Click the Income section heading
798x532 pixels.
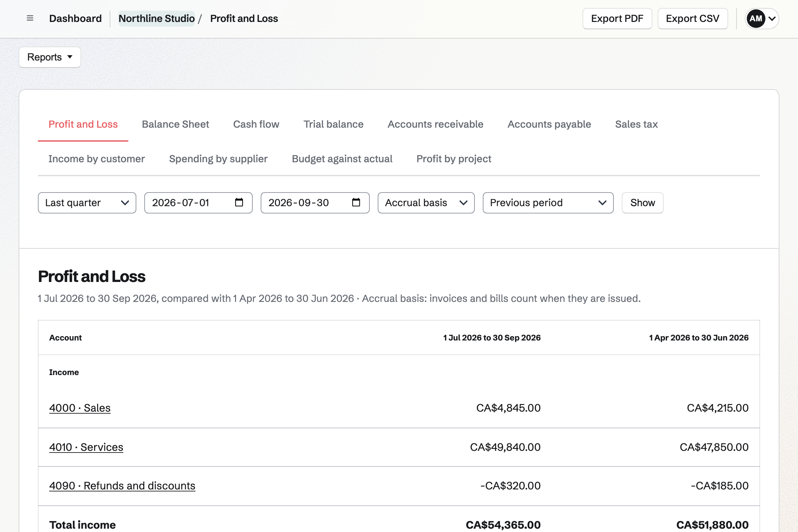point(64,372)
